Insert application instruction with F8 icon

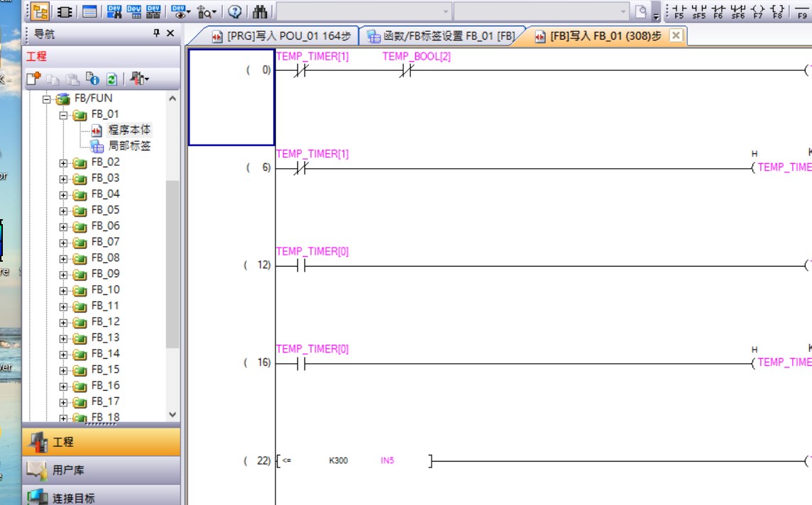[777, 11]
